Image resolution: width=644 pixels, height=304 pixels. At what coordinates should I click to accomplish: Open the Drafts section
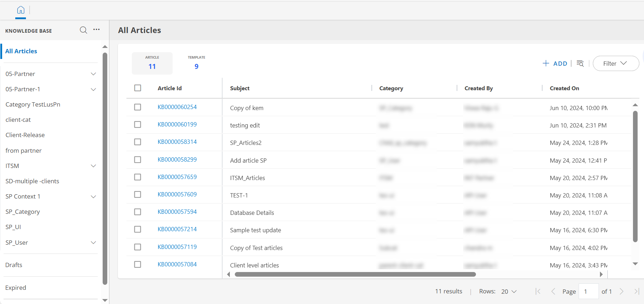(14, 265)
